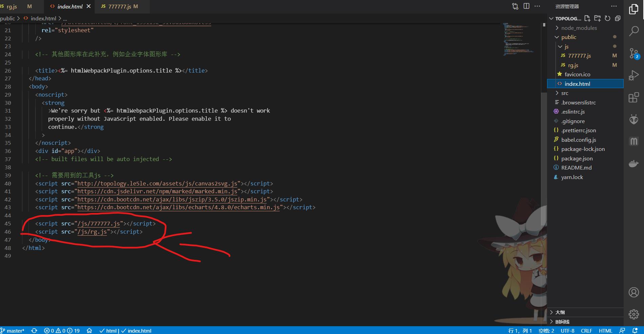Open the PlatformIO alien-head icon view

click(633, 119)
